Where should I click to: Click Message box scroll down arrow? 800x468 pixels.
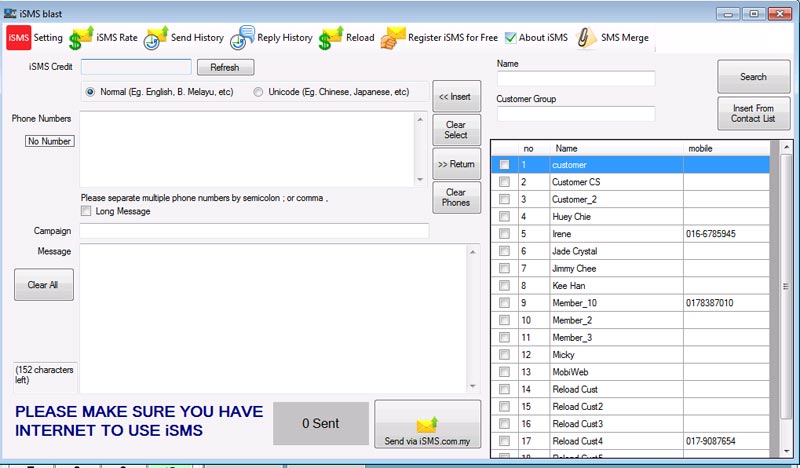click(472, 386)
